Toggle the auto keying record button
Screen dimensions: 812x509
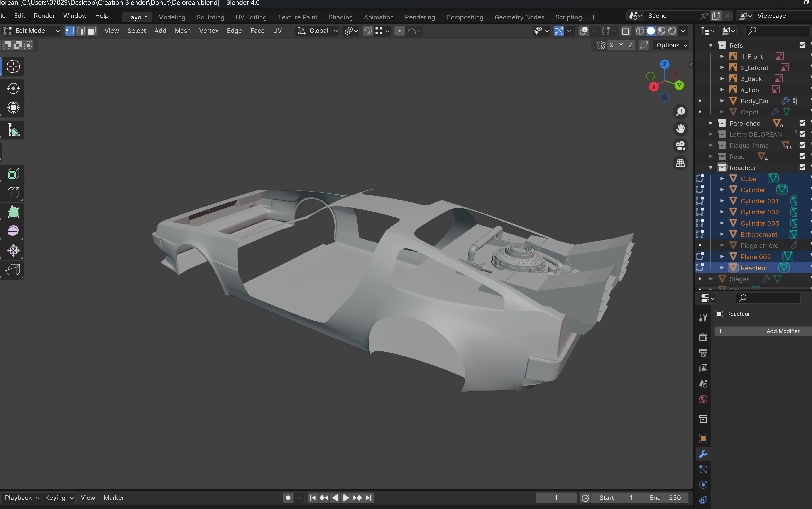tap(288, 498)
